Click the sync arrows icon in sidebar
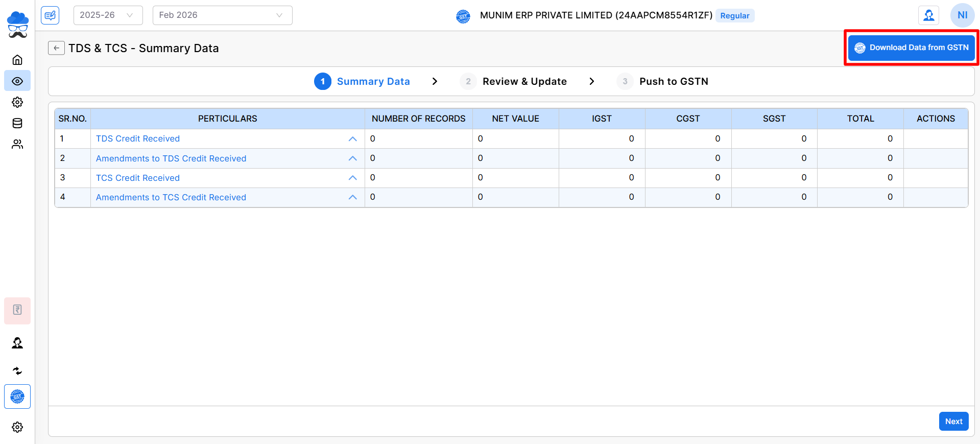Image resolution: width=980 pixels, height=444 pixels. click(17, 371)
